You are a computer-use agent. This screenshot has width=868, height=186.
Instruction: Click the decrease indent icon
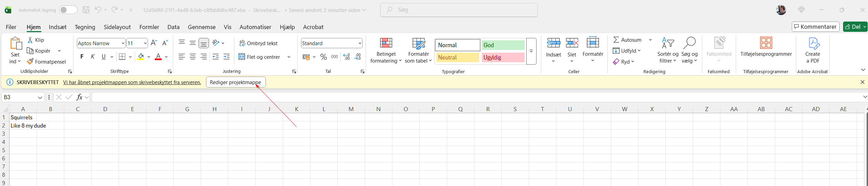pyautogui.click(x=216, y=57)
